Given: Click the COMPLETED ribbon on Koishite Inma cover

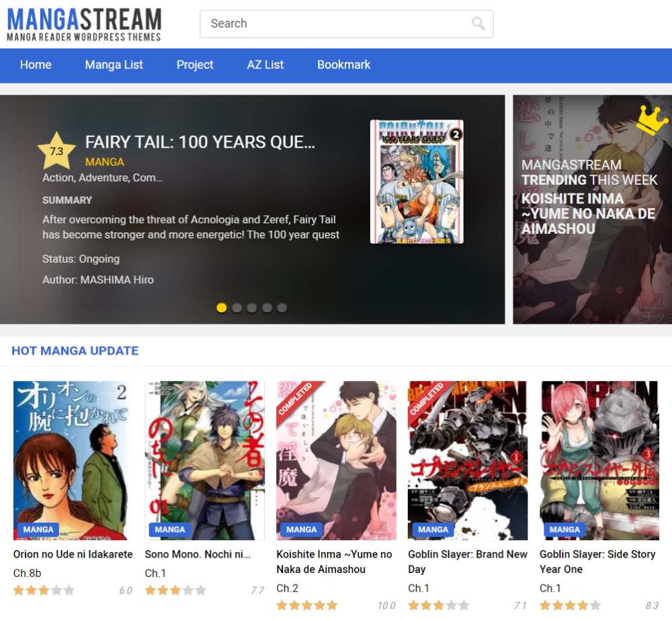Looking at the screenshot, I should (297, 398).
